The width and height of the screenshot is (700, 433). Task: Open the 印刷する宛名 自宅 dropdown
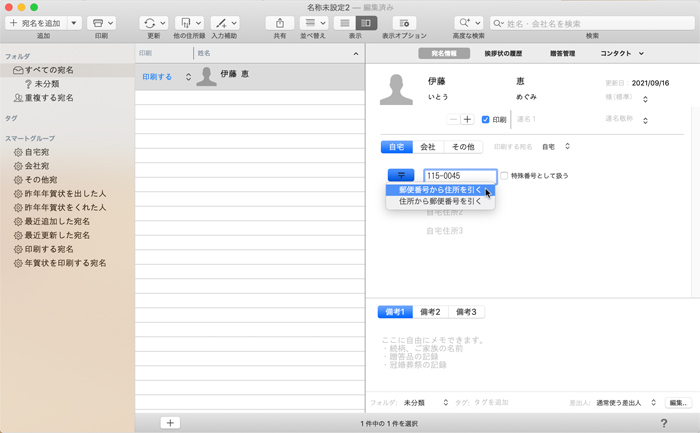point(556,147)
